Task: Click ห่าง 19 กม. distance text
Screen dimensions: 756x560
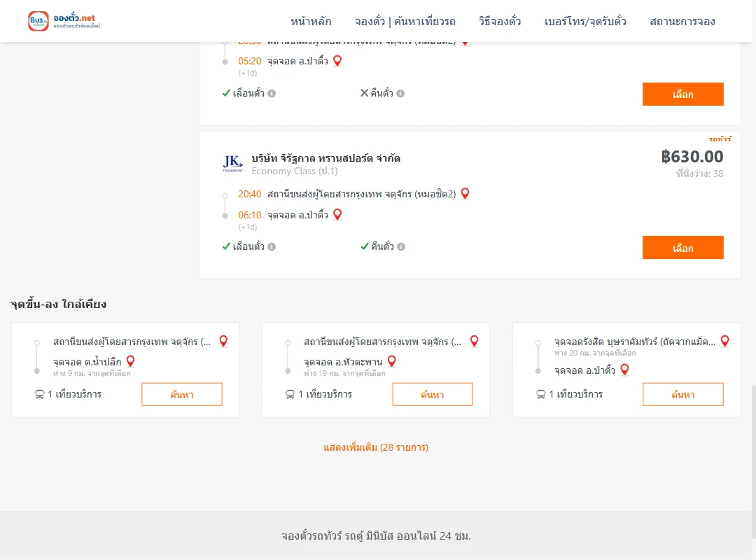Action: point(344,373)
